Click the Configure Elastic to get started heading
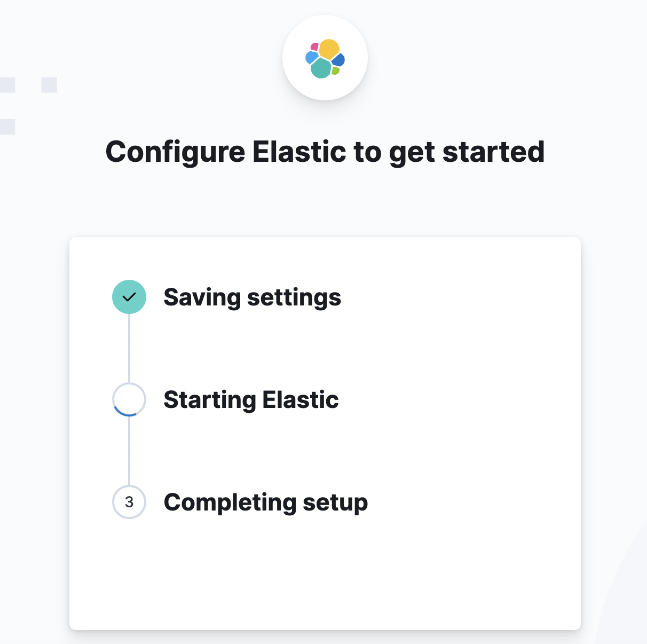Viewport: 647px width, 644px height. coord(325,152)
